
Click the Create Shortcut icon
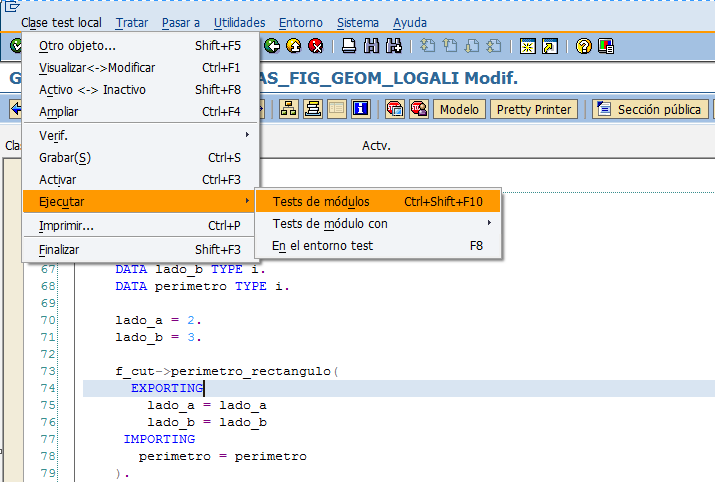550,46
